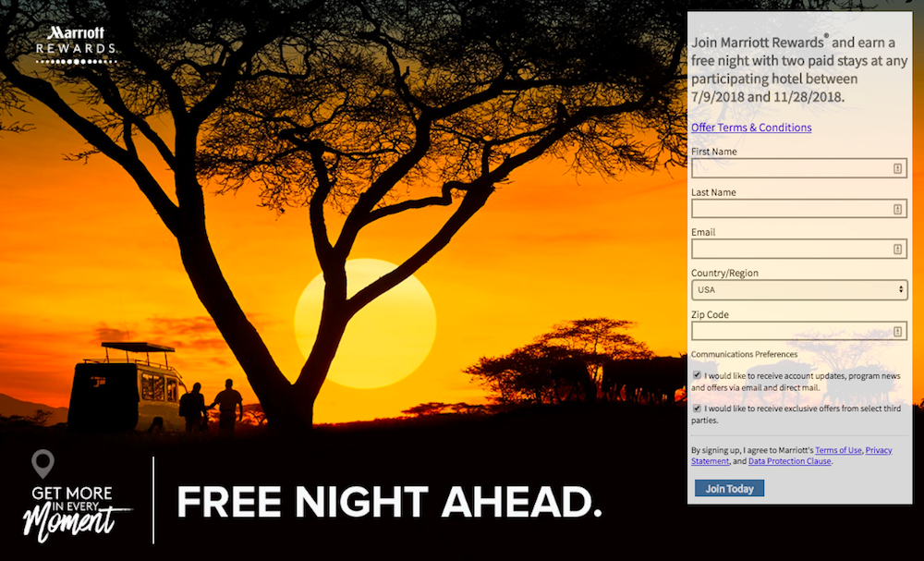Click the Join Today button
This screenshot has width=924, height=561.
tap(730, 489)
